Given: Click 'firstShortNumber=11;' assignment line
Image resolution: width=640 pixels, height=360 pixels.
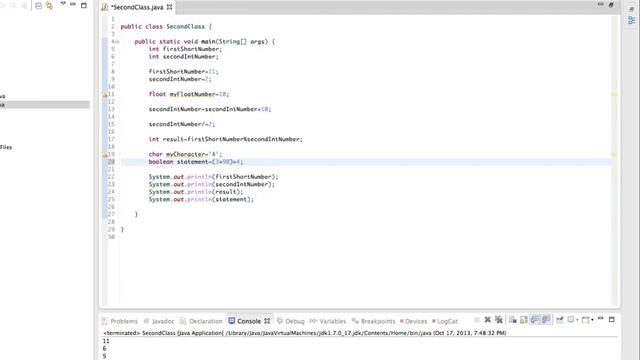Looking at the screenshot, I should pos(184,71).
